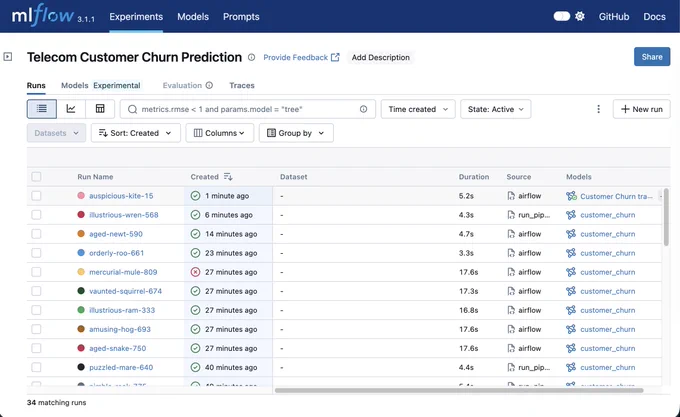Click the status icon for illustrious-ram-333
The image size is (680, 417).
coord(196,310)
